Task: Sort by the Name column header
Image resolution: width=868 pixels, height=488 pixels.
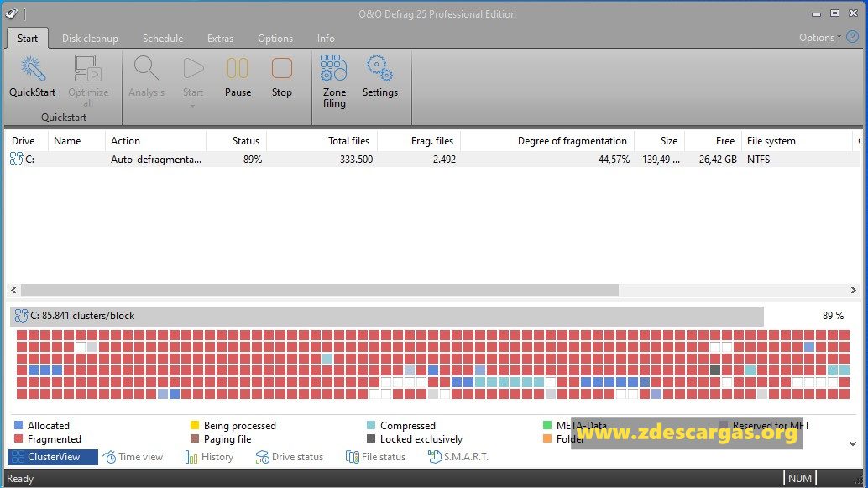Action: [x=76, y=141]
